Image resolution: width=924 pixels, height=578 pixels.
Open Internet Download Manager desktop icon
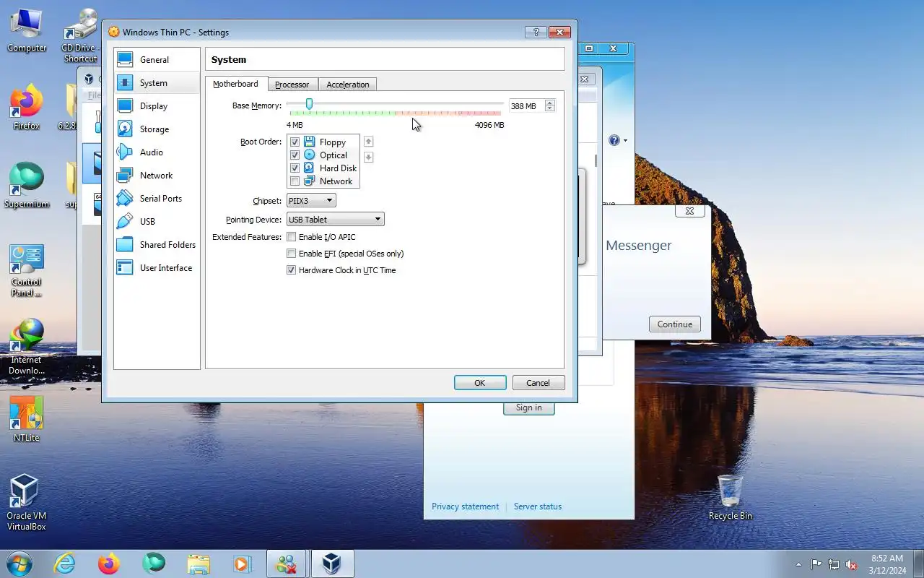[27, 347]
